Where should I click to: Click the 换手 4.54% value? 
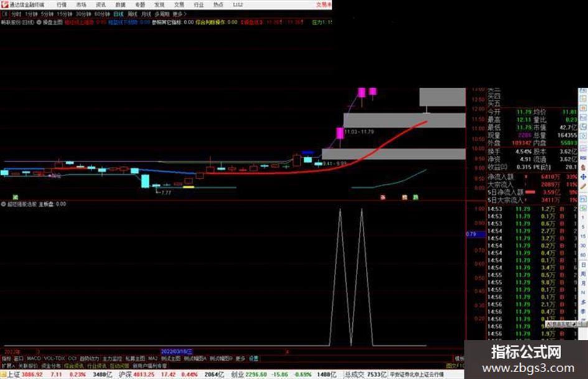[x=523, y=152]
